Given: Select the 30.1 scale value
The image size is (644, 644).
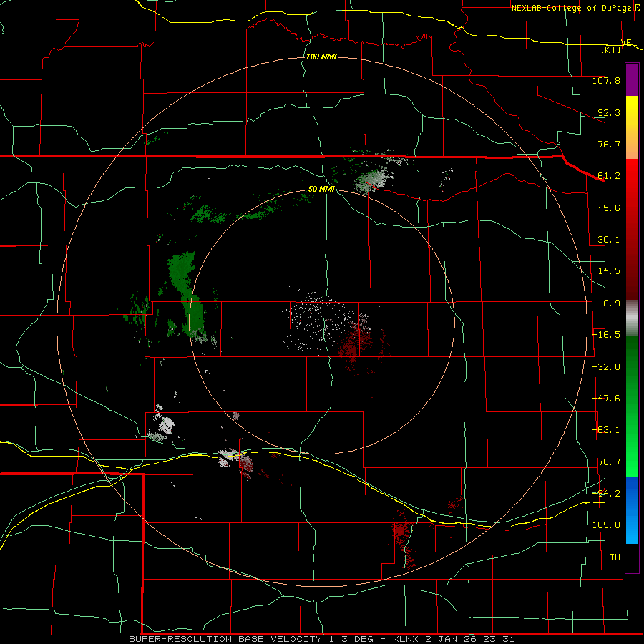Looking at the screenshot, I should coord(609,240).
